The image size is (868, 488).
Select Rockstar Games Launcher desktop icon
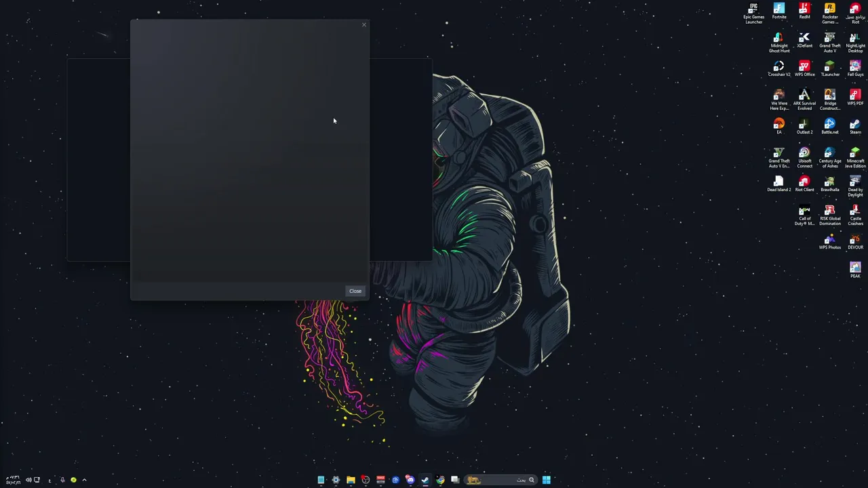(x=830, y=14)
